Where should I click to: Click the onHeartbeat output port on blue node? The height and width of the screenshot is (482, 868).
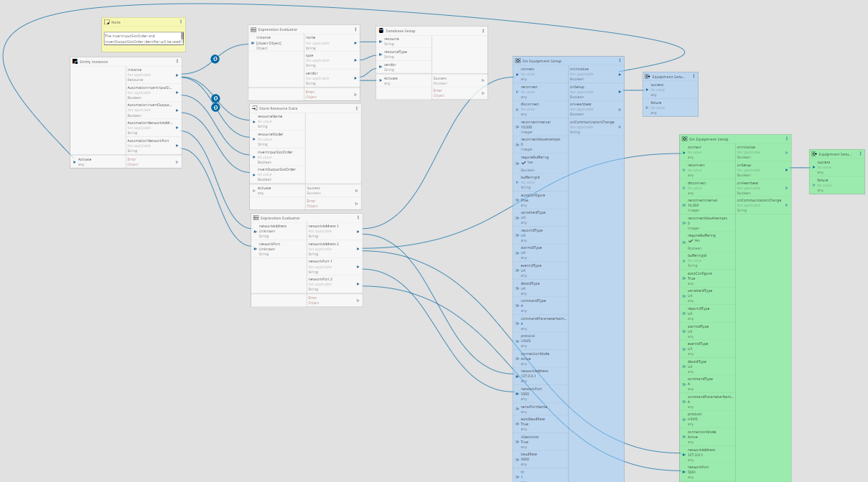pyautogui.click(x=620, y=110)
